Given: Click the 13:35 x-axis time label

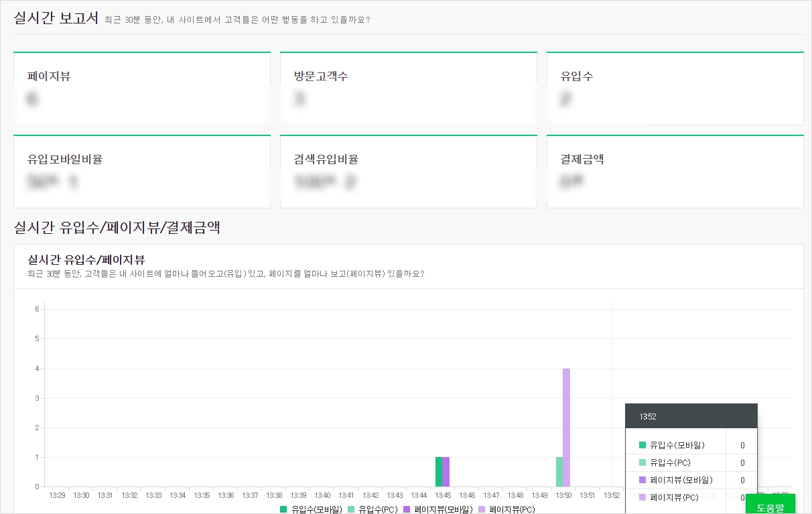Looking at the screenshot, I should pyautogui.click(x=202, y=495).
